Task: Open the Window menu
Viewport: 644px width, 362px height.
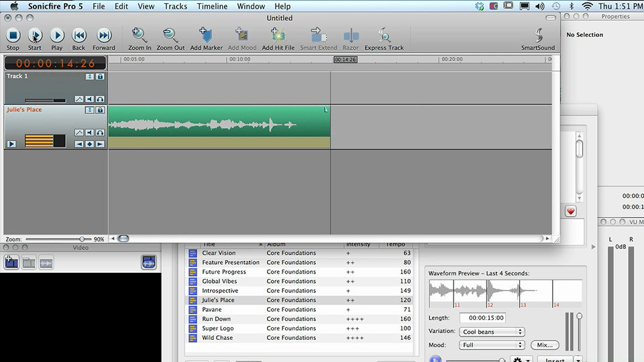Action: (251, 6)
